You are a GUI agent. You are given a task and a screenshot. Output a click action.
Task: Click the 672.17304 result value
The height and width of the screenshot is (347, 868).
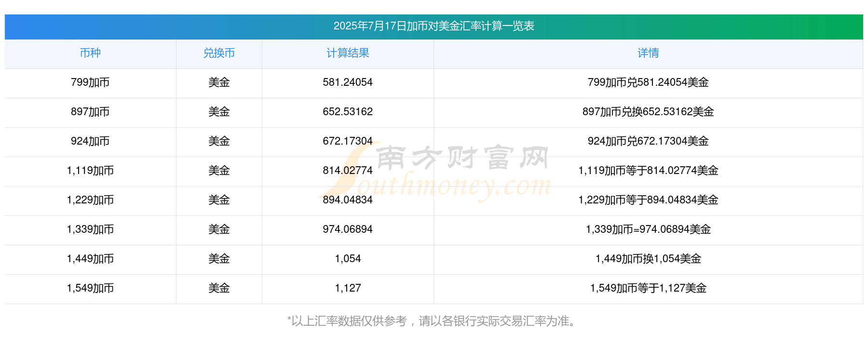[x=348, y=141]
